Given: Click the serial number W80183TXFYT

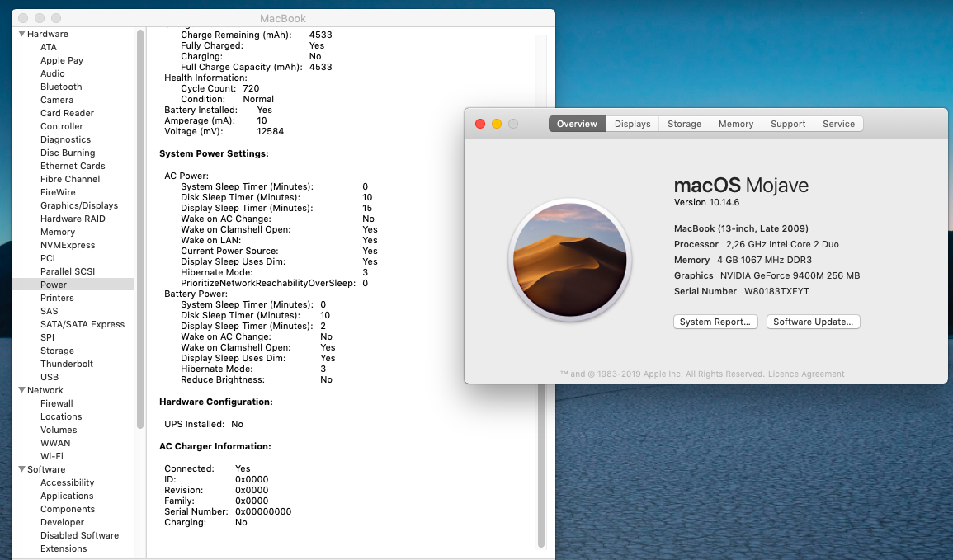Looking at the screenshot, I should pyautogui.click(x=776, y=291).
